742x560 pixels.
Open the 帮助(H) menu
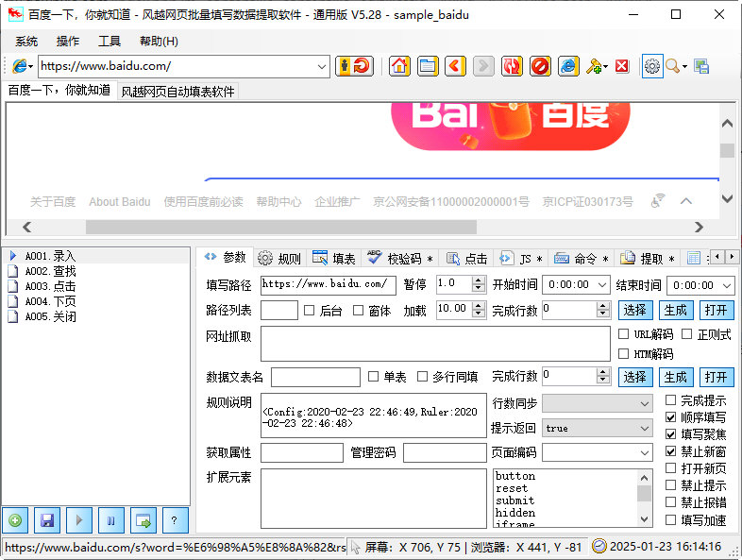click(159, 42)
